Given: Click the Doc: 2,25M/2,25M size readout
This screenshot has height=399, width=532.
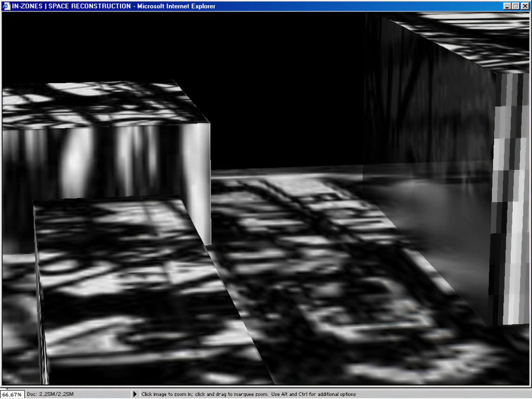Looking at the screenshot, I should (x=50, y=394).
